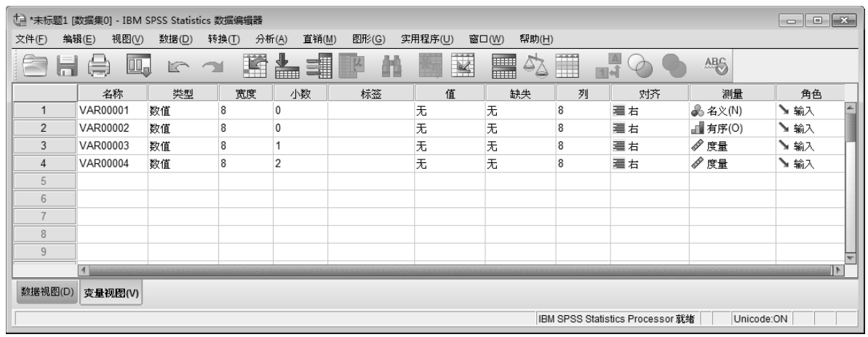The height and width of the screenshot is (337, 868).
Task: Click the Find binoculars icon
Action: [x=390, y=66]
